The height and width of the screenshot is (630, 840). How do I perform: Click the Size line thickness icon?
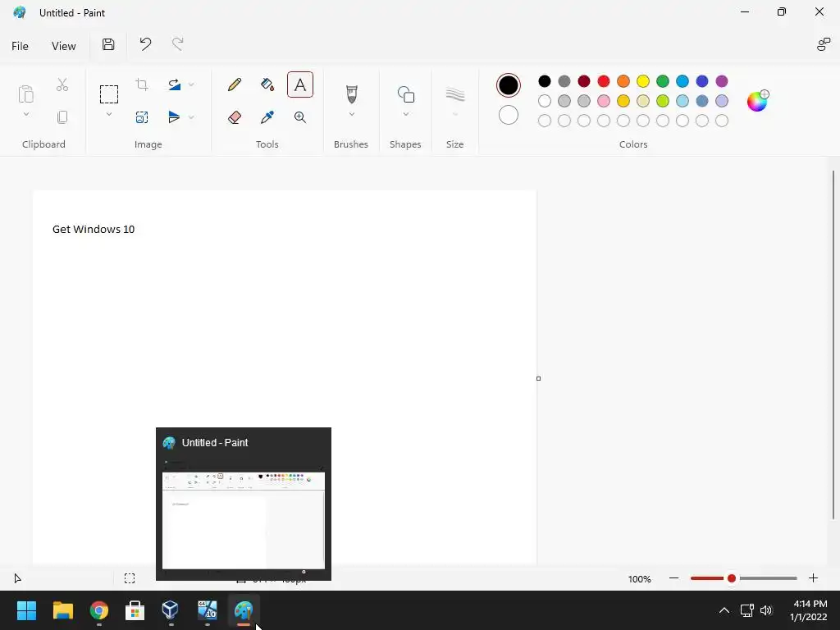pyautogui.click(x=454, y=95)
